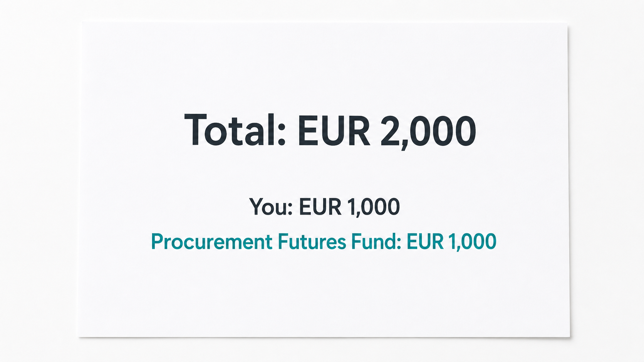
Task: Click the teal "1,000" figure
Action: pyautogui.click(x=473, y=242)
